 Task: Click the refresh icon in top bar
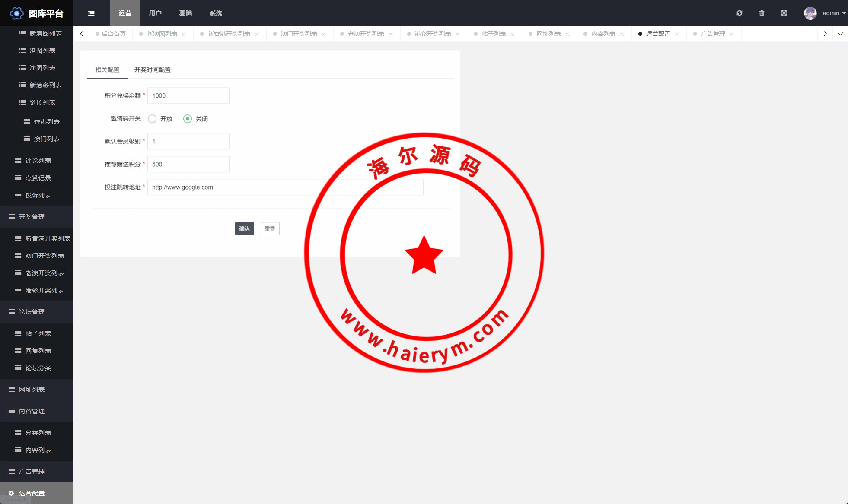[x=740, y=13]
